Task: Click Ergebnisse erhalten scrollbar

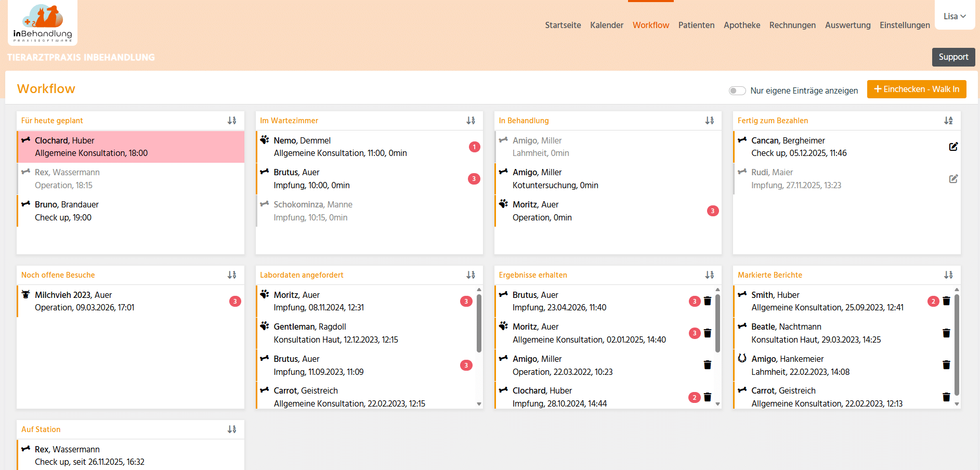Action: (x=717, y=323)
